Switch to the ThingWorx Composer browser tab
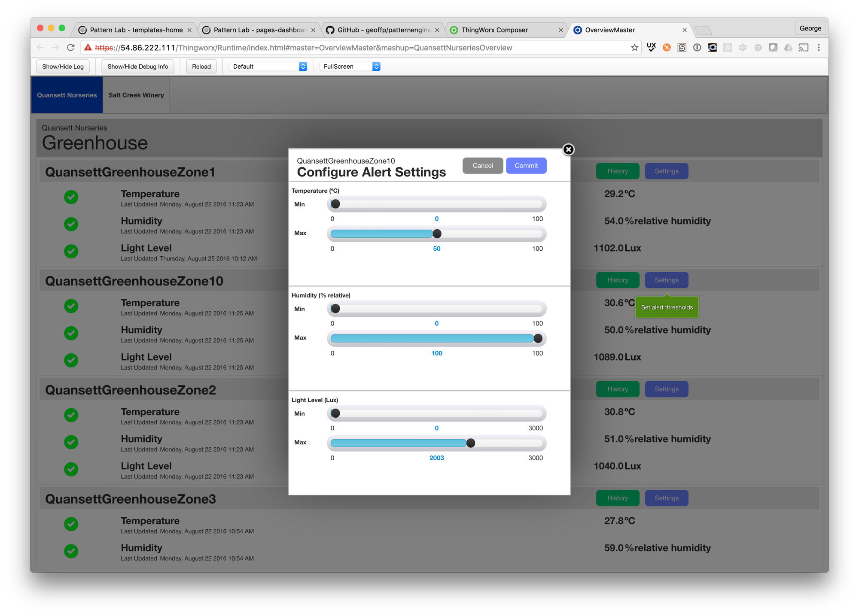This screenshot has height=616, width=859. (x=495, y=30)
